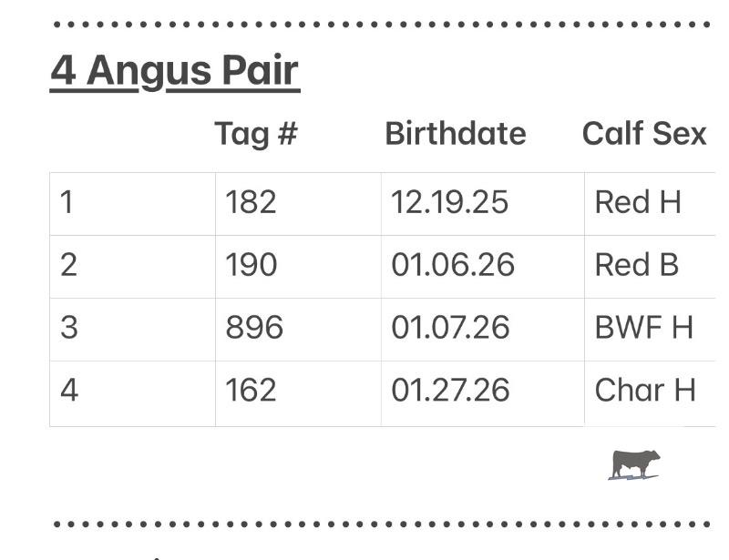Click the black cow silhouette icon
This screenshot has width=729, height=560.
pos(634,463)
